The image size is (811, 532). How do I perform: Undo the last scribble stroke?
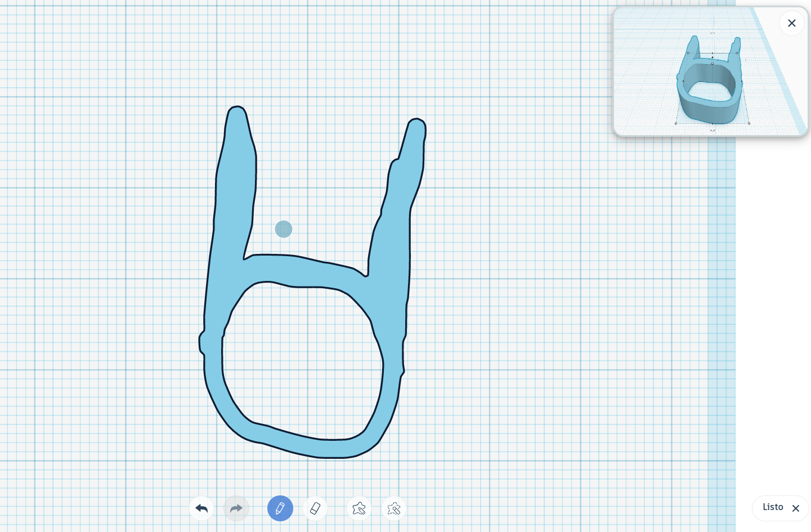coord(201,508)
